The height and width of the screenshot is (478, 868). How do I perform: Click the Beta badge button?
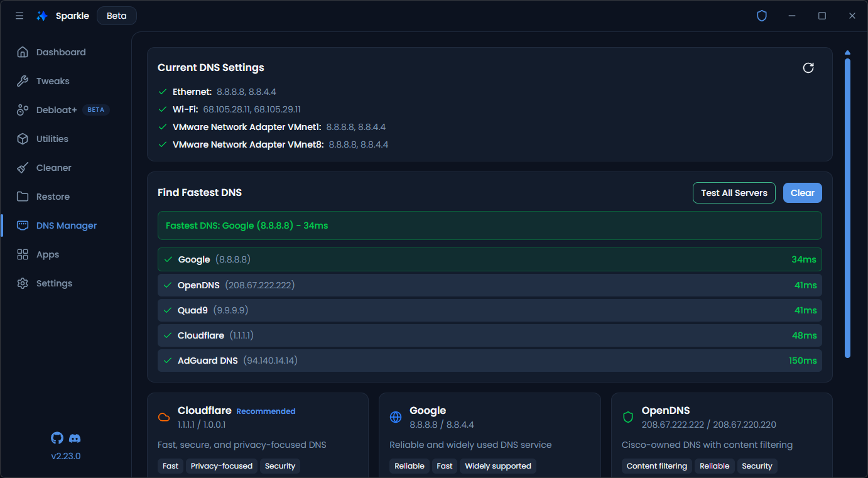117,16
